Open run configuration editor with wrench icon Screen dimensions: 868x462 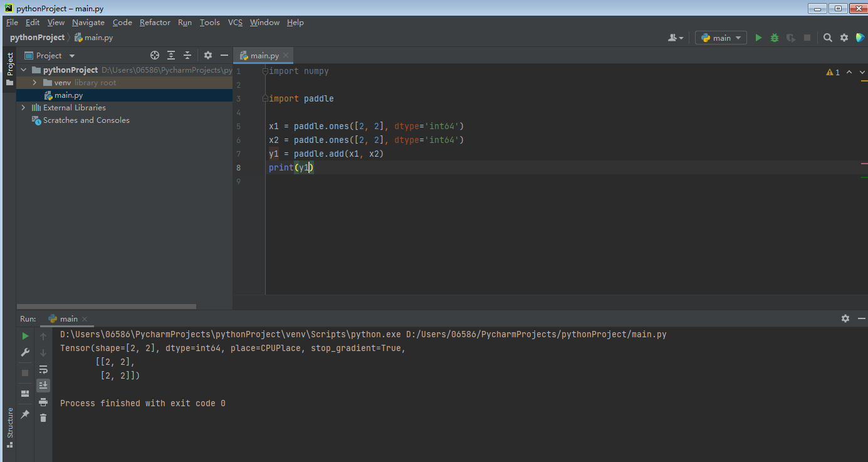pos(25,352)
